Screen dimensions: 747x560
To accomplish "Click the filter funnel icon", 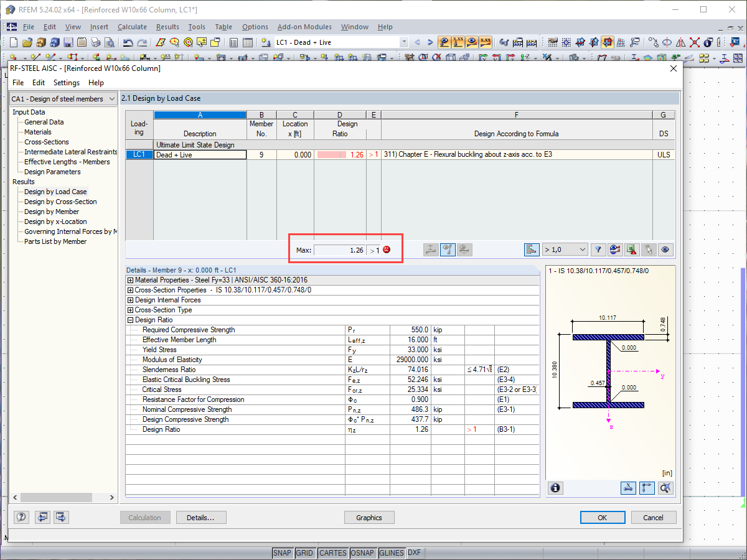I will click(598, 250).
